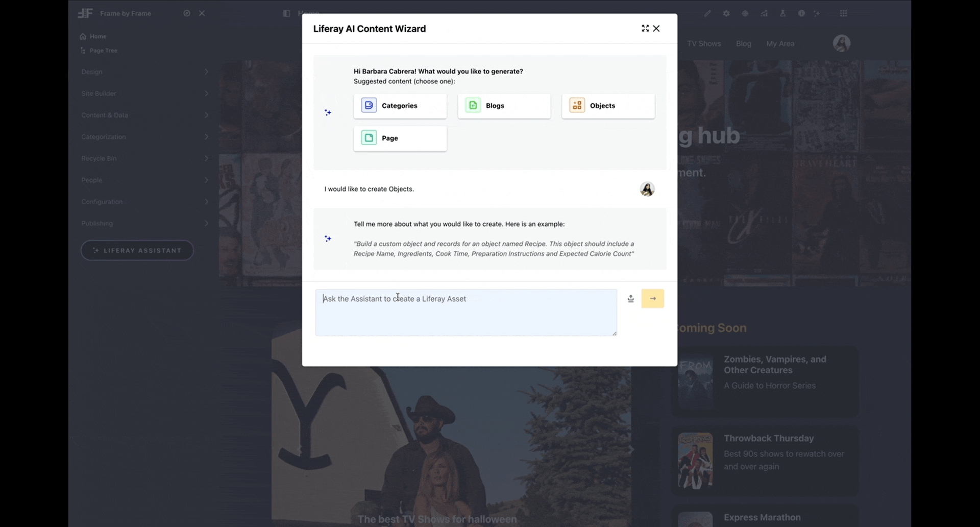This screenshot has width=980, height=527.
Task: Toggle the product menu sidebar panel icon
Action: point(286,13)
